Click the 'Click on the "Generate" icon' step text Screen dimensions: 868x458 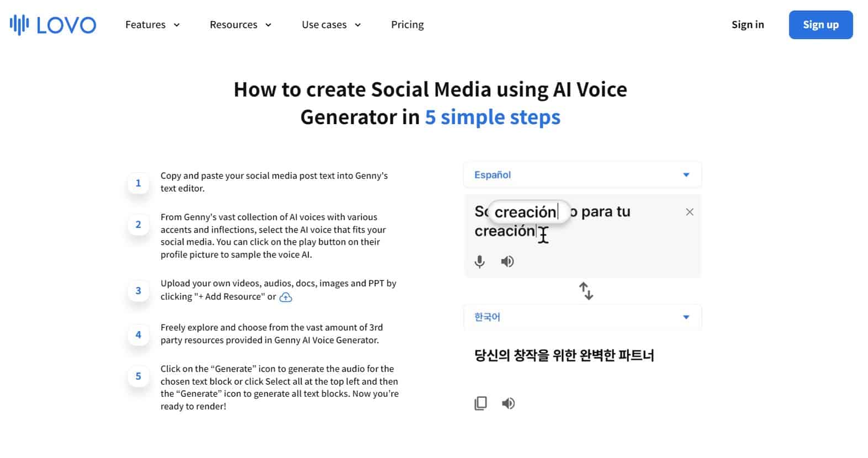(x=279, y=387)
